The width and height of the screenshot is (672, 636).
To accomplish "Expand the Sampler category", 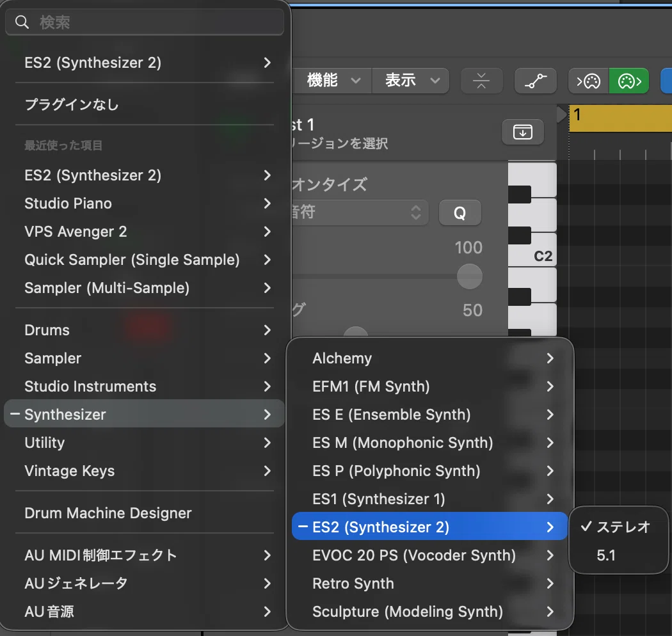I will pos(145,358).
